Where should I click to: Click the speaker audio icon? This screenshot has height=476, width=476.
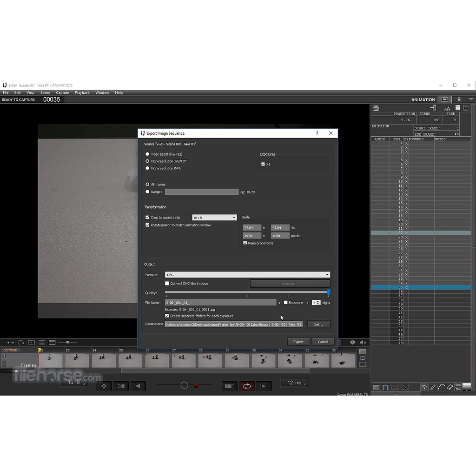pos(363,343)
